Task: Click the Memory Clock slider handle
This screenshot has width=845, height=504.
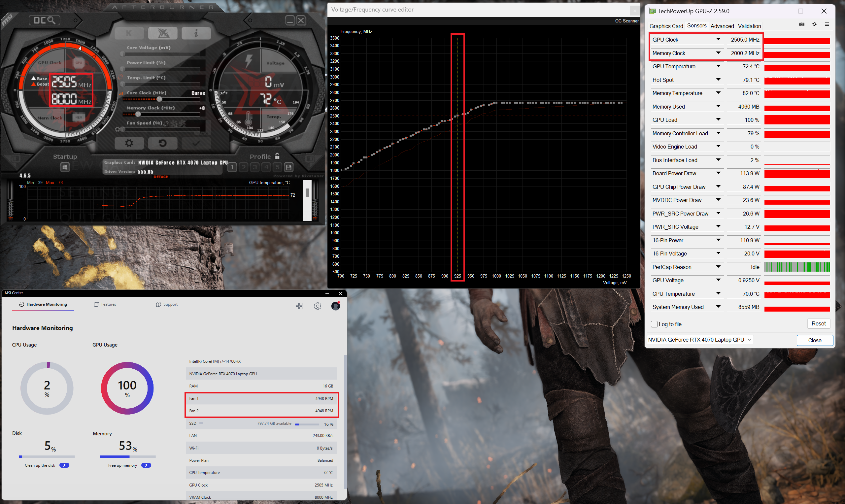Action: click(138, 115)
